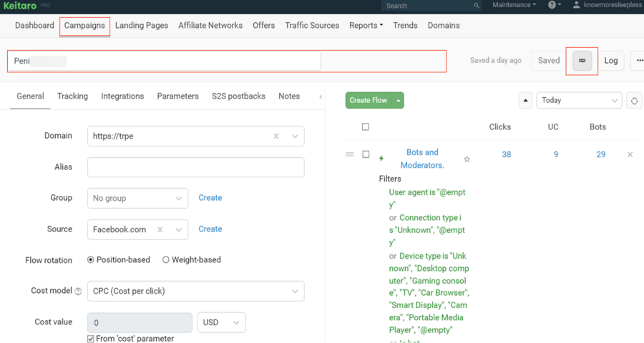Image resolution: width=644 pixels, height=343 pixels.
Task: Open the campaign Log
Action: tap(611, 61)
